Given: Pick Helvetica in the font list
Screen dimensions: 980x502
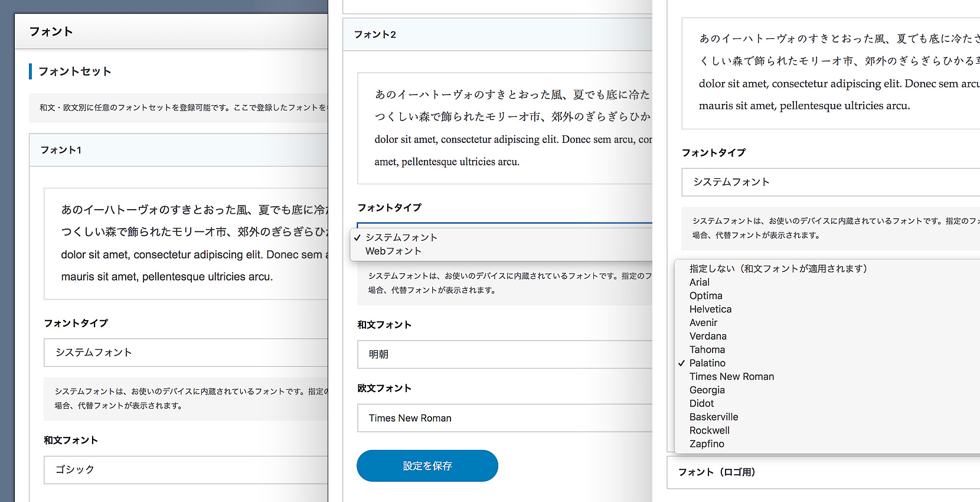Looking at the screenshot, I should tap(710, 309).
